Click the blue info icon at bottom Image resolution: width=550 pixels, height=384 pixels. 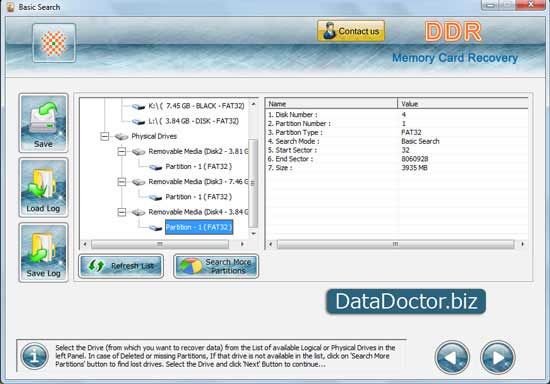pos(34,356)
